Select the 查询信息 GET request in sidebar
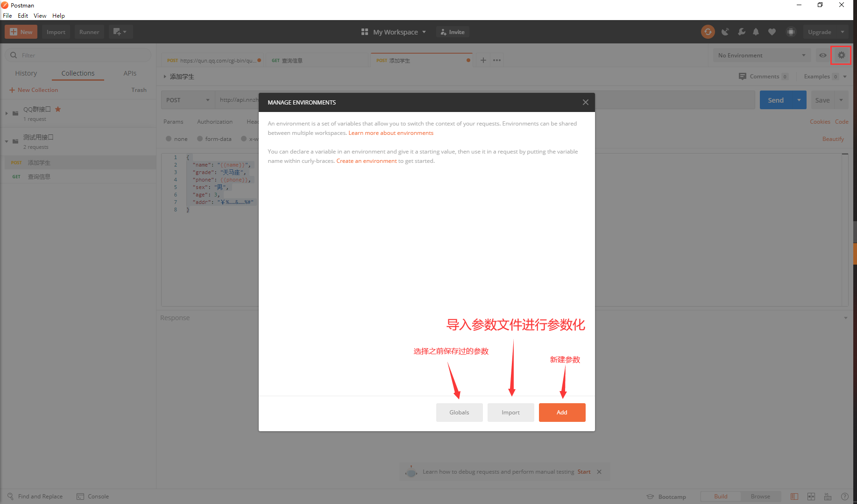Image resolution: width=857 pixels, height=504 pixels. click(78, 176)
